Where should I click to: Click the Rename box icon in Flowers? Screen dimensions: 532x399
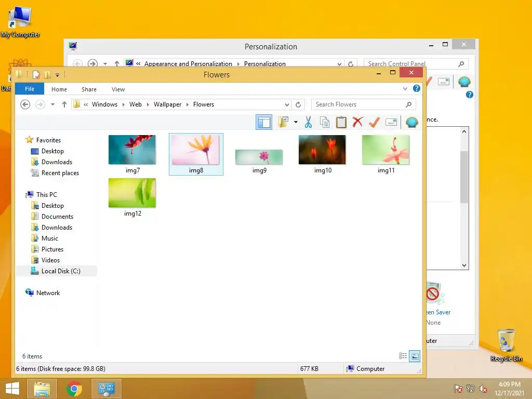391,122
